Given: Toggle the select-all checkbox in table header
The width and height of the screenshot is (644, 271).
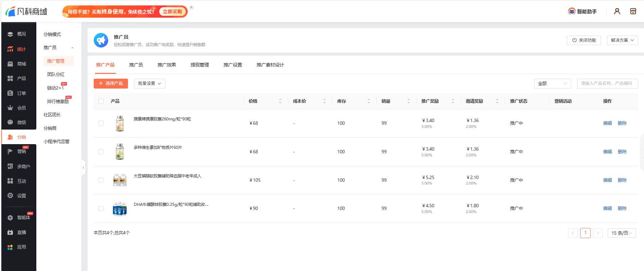Looking at the screenshot, I should click(101, 101).
